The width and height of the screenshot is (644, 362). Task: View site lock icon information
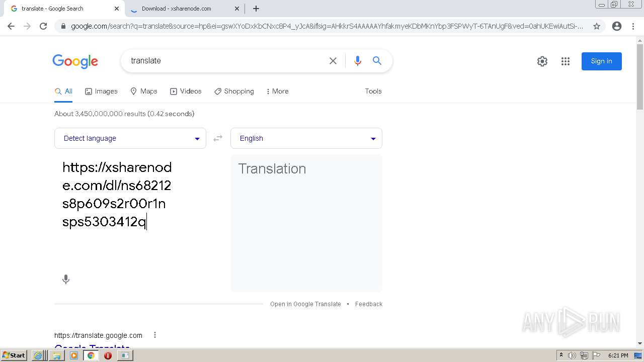pos(63,26)
